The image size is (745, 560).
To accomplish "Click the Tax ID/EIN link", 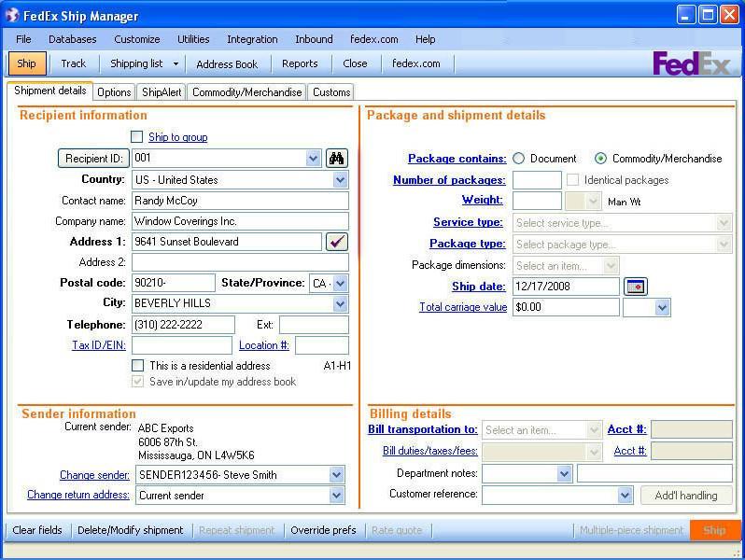I will 98,345.
